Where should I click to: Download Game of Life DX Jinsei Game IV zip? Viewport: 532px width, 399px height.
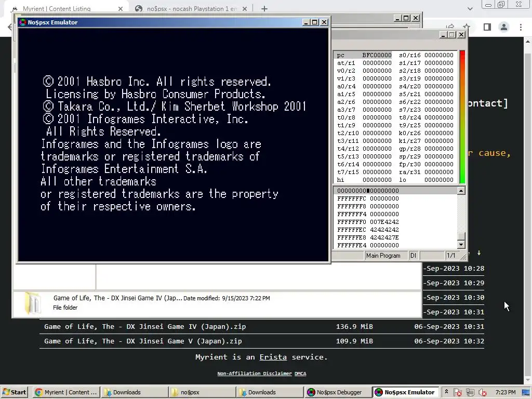[145, 326]
